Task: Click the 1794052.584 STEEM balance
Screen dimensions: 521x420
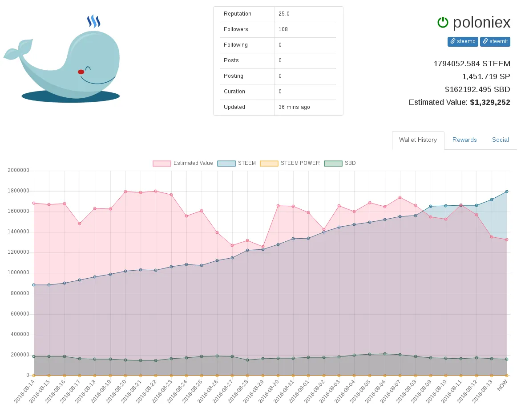Action: click(472, 64)
